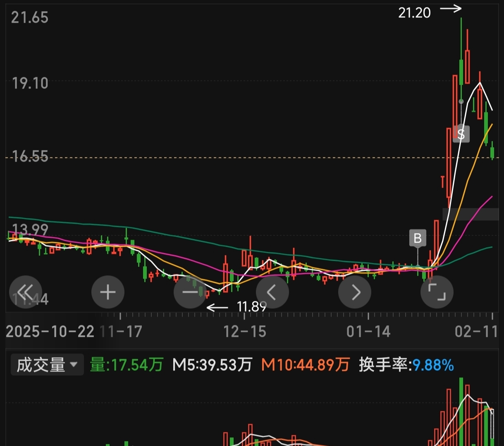Tap the 11.89 low price label
Image resolution: width=504 pixels, height=446 pixels.
[x=252, y=307]
